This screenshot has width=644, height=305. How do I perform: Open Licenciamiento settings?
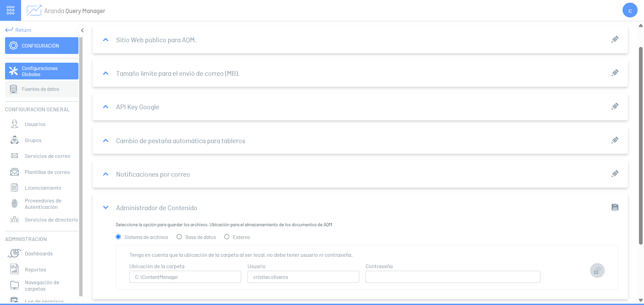[x=43, y=188]
